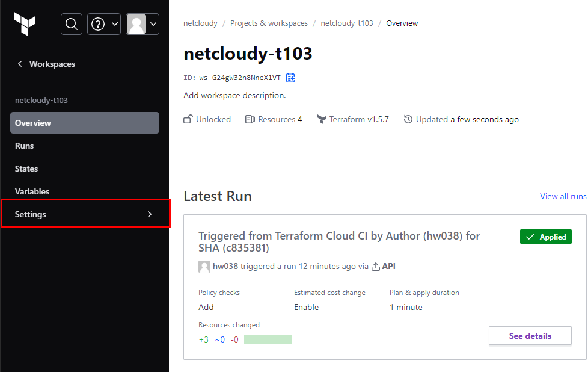Click Terraform icon next to version

322,119
